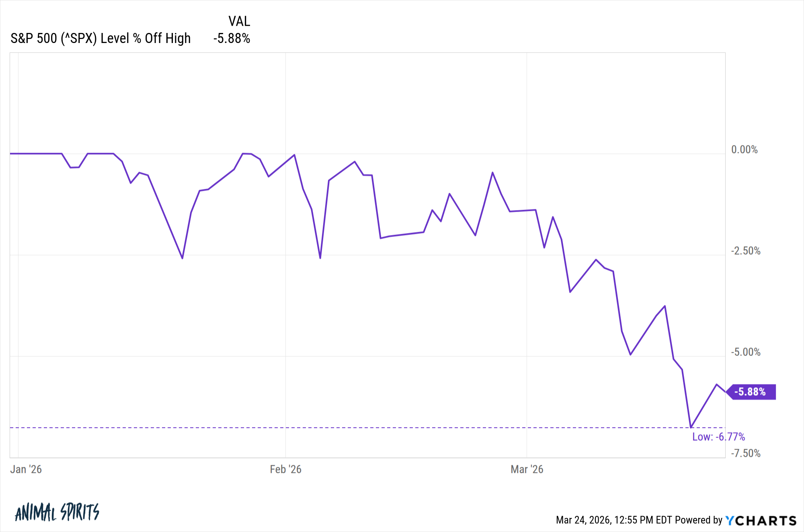This screenshot has height=532, width=804.
Task: Click the lowest point of the purple line
Action: coord(691,427)
